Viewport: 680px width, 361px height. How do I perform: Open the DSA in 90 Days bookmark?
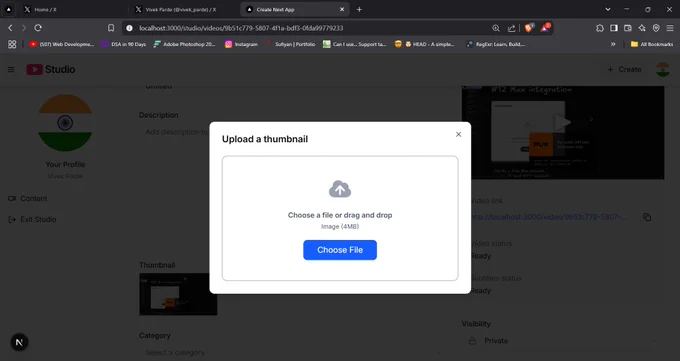(124, 44)
